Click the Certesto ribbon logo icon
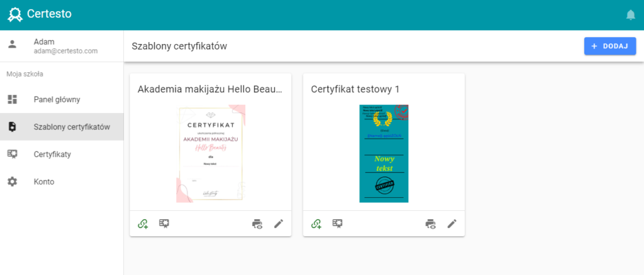The height and width of the screenshot is (275, 644). [15, 14]
